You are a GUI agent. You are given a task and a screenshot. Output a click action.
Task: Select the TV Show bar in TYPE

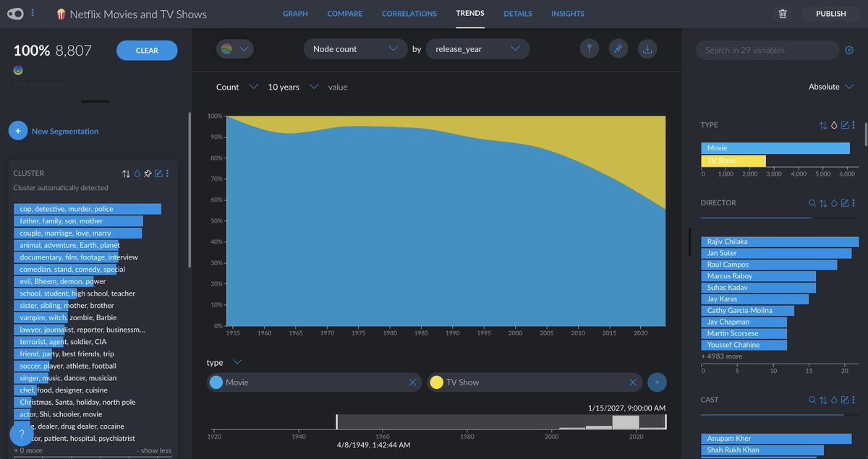[x=733, y=160]
